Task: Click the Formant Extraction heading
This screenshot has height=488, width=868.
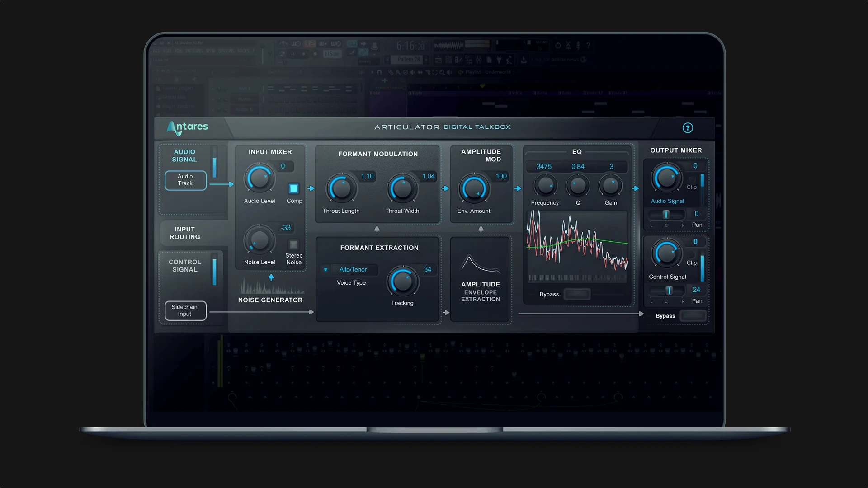Action: pos(379,248)
